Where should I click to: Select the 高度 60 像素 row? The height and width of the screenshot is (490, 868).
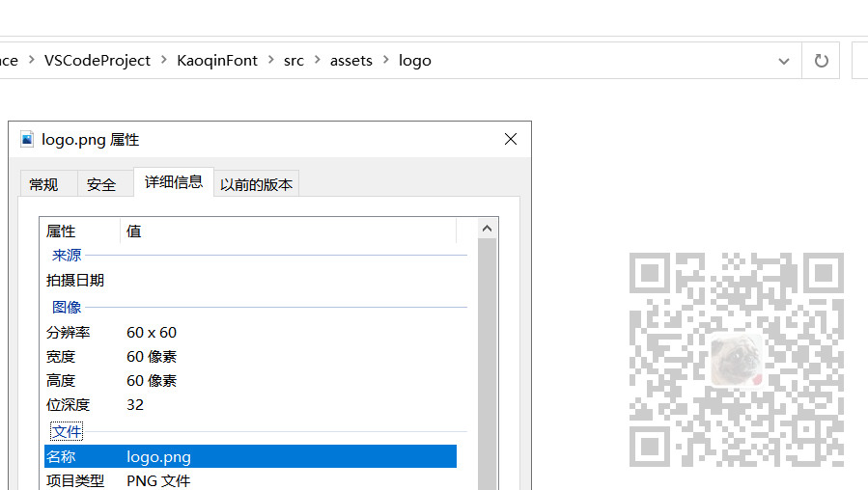(x=250, y=380)
